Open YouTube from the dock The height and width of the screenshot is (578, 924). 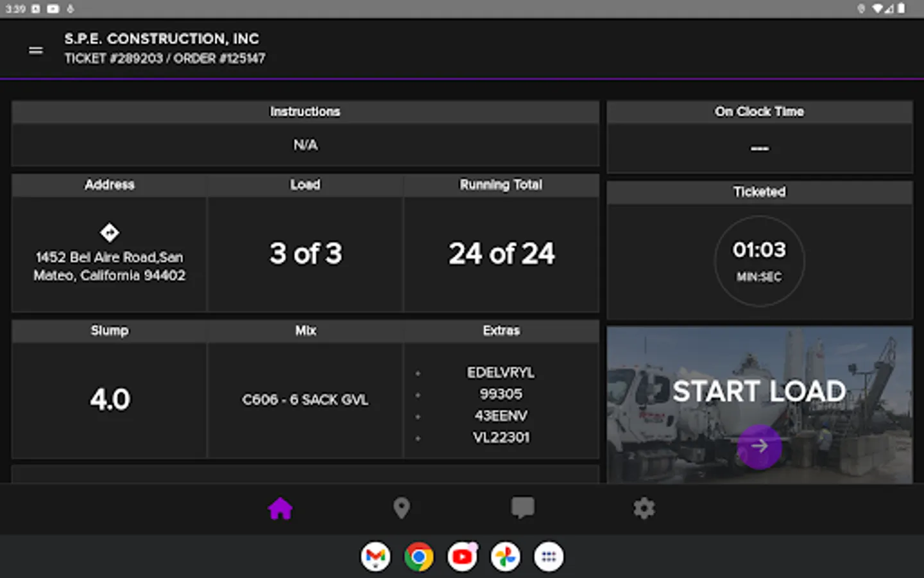pyautogui.click(x=463, y=557)
